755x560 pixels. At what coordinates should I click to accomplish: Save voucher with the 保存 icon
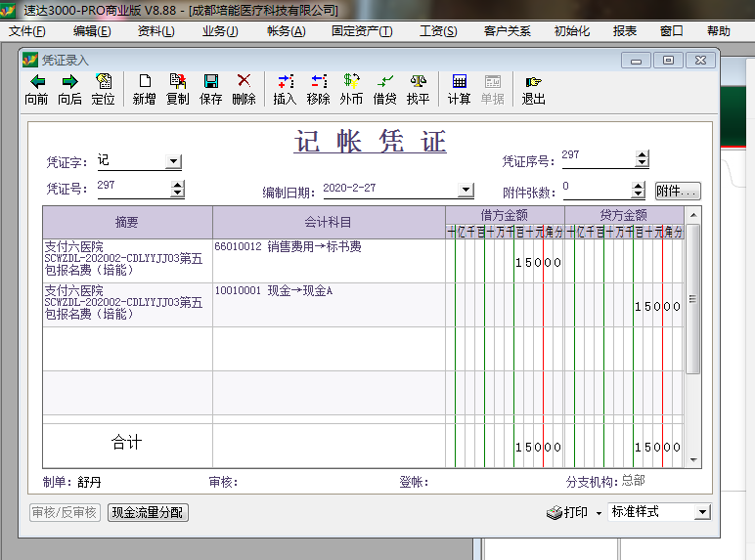tap(210, 82)
